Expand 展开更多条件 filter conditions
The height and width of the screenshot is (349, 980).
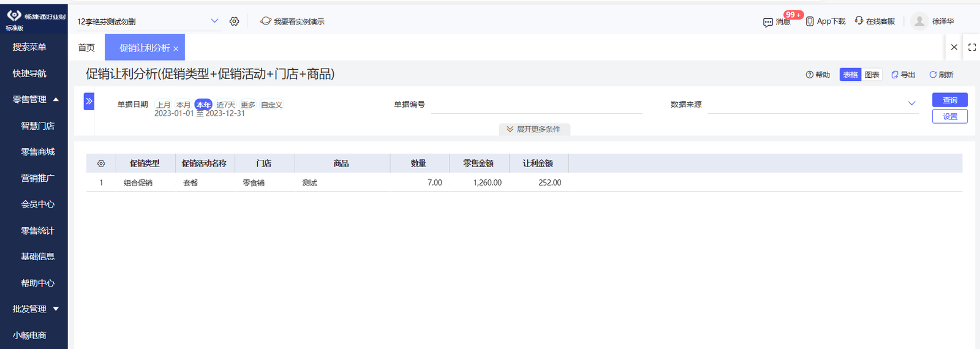[534, 129]
